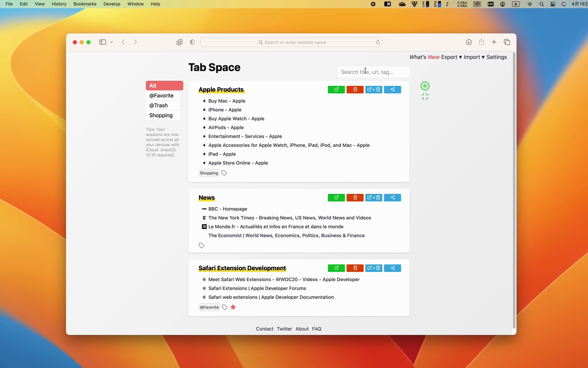Open the Tab Space extension toolbar icon
The width and height of the screenshot is (588, 368).
[x=180, y=42]
